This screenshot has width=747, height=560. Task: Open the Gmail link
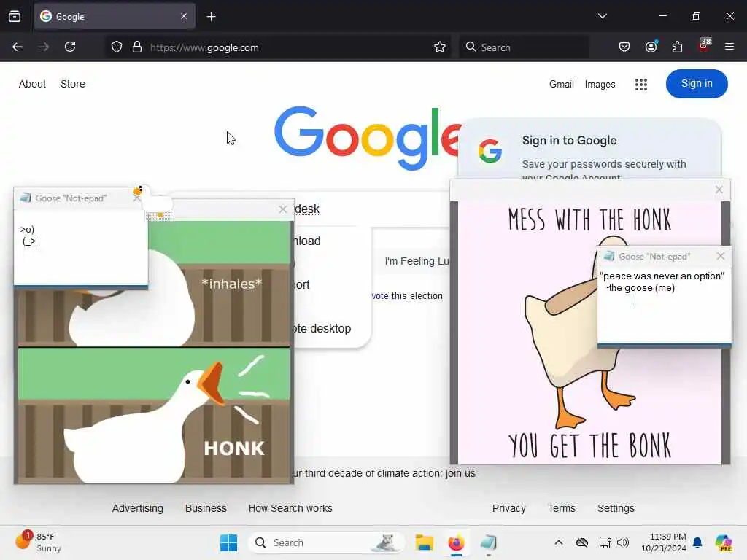coord(561,85)
